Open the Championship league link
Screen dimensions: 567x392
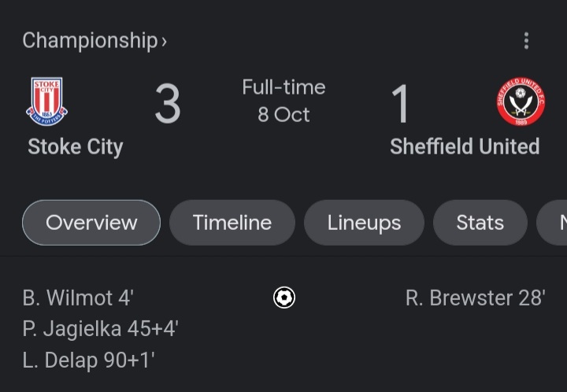pos(90,41)
